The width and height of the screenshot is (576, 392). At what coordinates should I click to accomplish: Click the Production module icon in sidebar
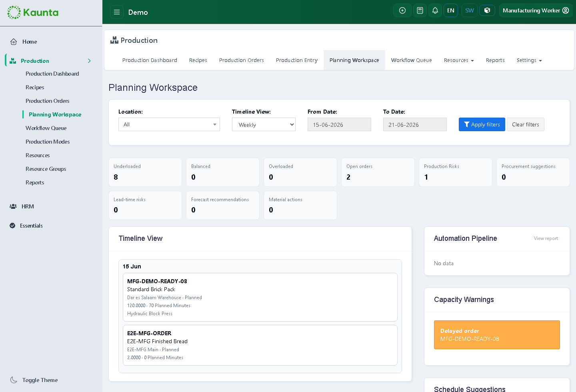pyautogui.click(x=13, y=61)
